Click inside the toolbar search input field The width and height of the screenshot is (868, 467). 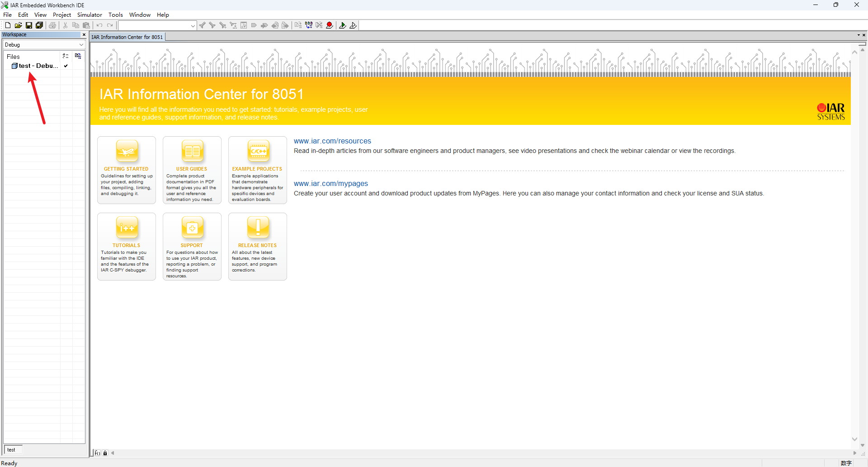point(154,26)
